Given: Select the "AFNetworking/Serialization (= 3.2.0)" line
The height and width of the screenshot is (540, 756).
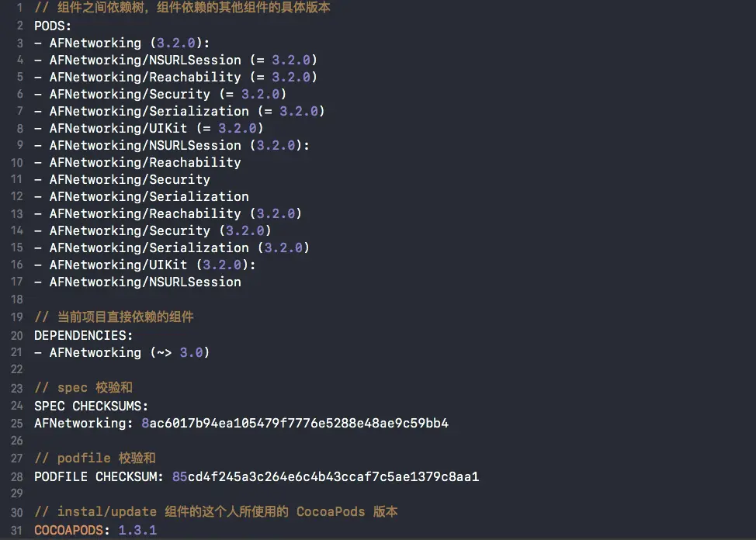Looking at the screenshot, I should (179, 112).
